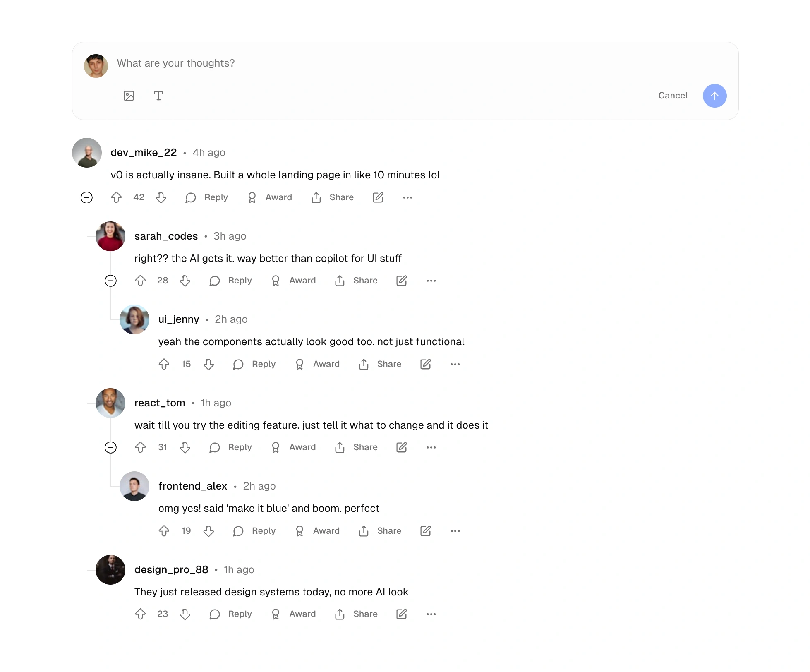The height and width of the screenshot is (672, 810).
Task: Click the image upload icon in the comment box
Action: coord(129,96)
